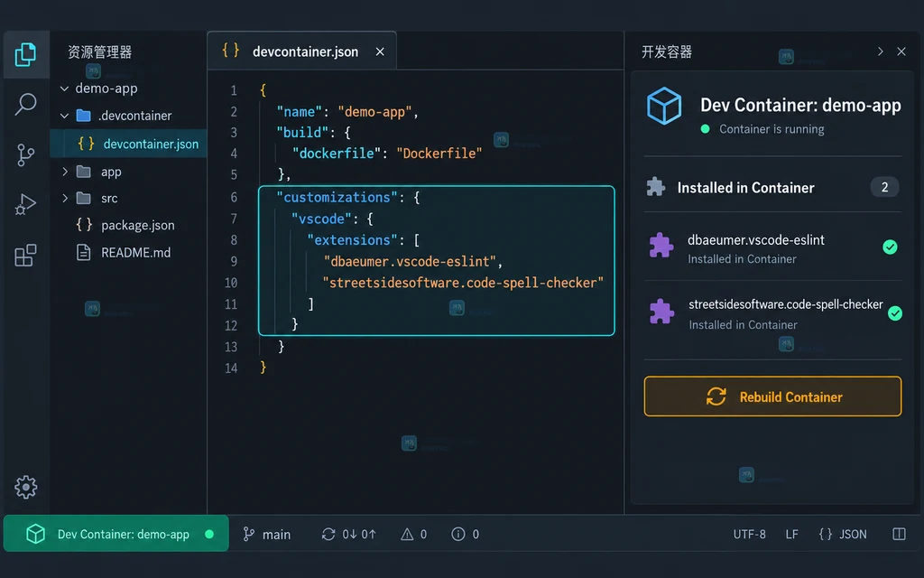Click the braces icon on devcontainer.json tab
Viewport: 924px width, 578px height.
[x=230, y=51]
